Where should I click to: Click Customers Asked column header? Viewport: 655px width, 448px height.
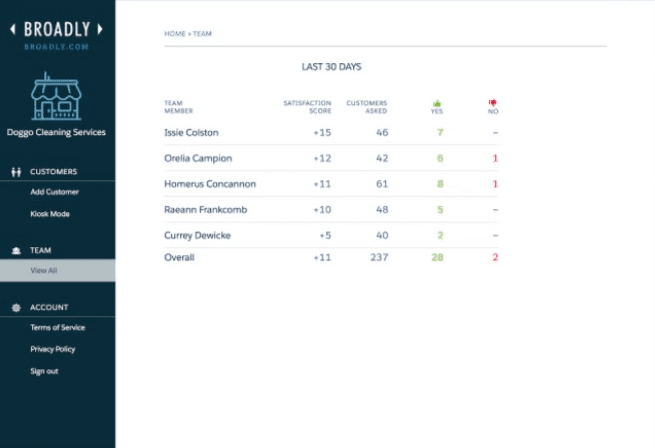(367, 107)
